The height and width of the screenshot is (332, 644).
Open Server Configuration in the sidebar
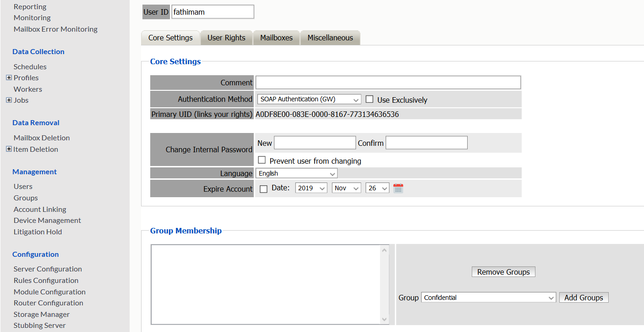click(x=48, y=269)
